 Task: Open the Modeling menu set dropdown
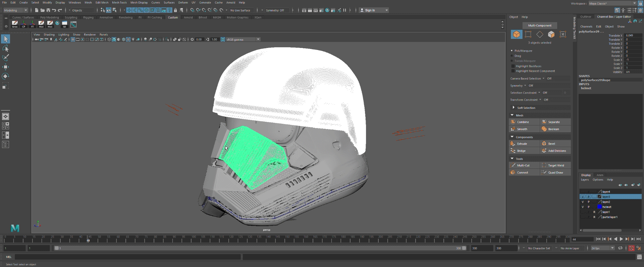click(x=15, y=10)
